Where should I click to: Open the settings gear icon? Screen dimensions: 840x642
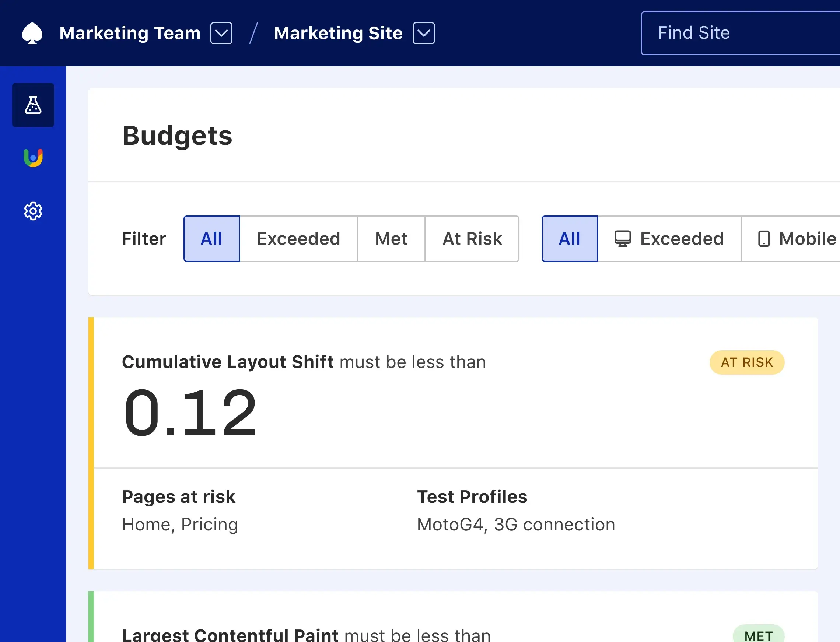(x=33, y=211)
